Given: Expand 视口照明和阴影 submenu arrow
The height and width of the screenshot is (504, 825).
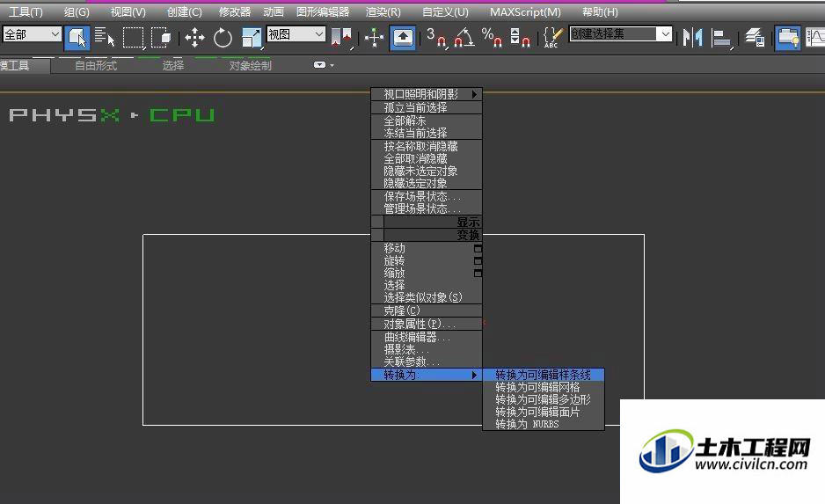Looking at the screenshot, I should tap(474, 94).
